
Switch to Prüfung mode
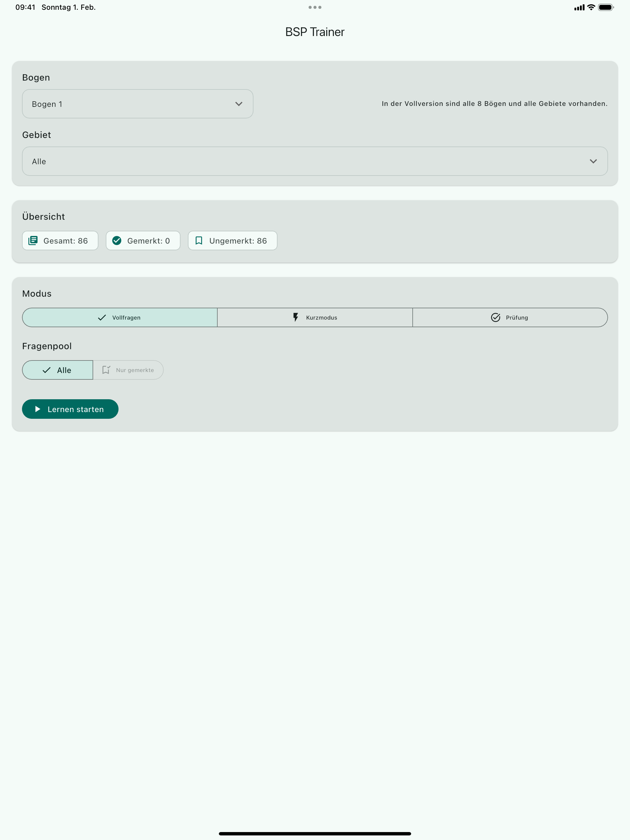tap(510, 317)
